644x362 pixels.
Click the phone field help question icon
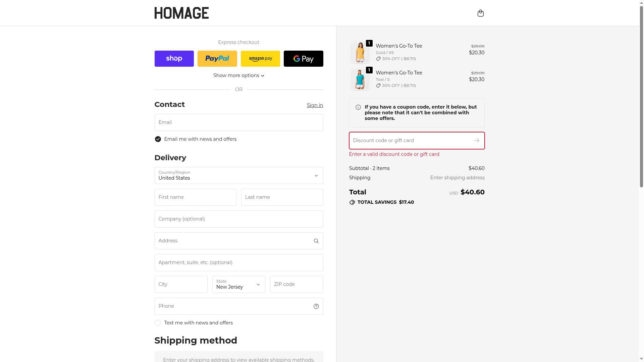(316, 306)
